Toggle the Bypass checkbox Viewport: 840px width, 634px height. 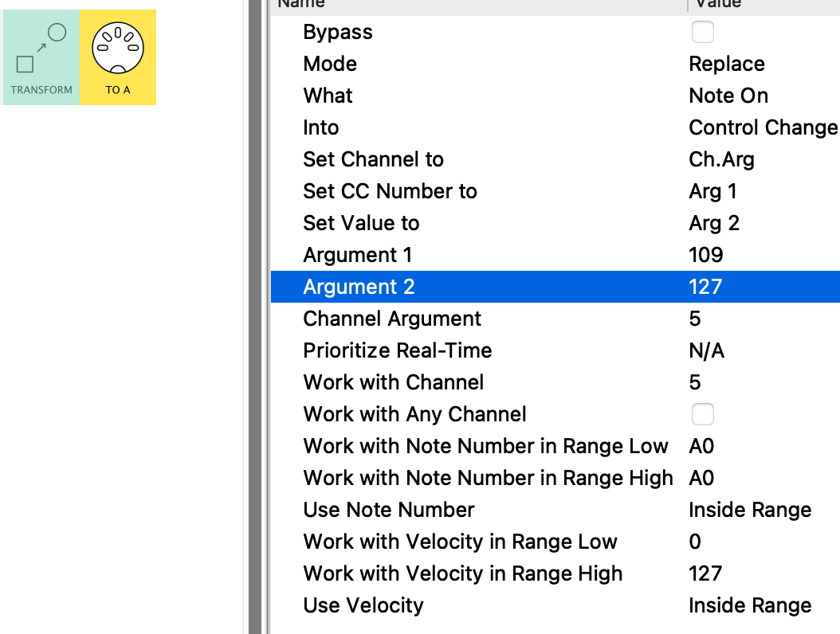[x=702, y=32]
